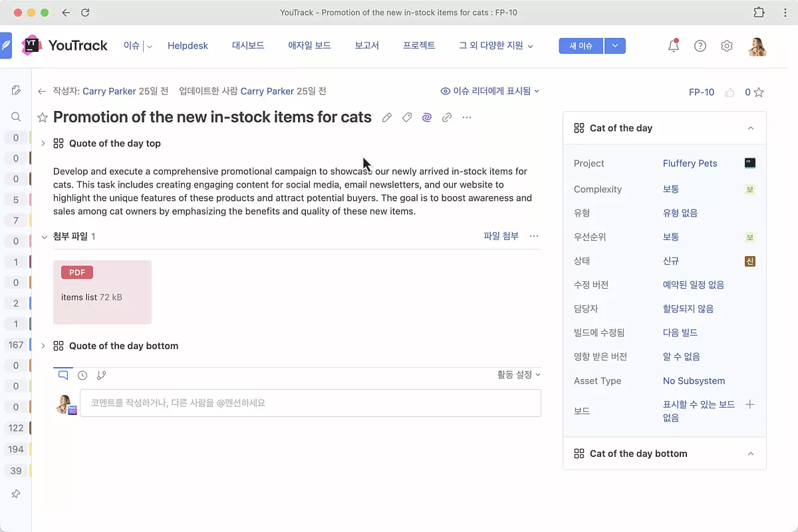Copy issue link with the chain icon

(447, 118)
